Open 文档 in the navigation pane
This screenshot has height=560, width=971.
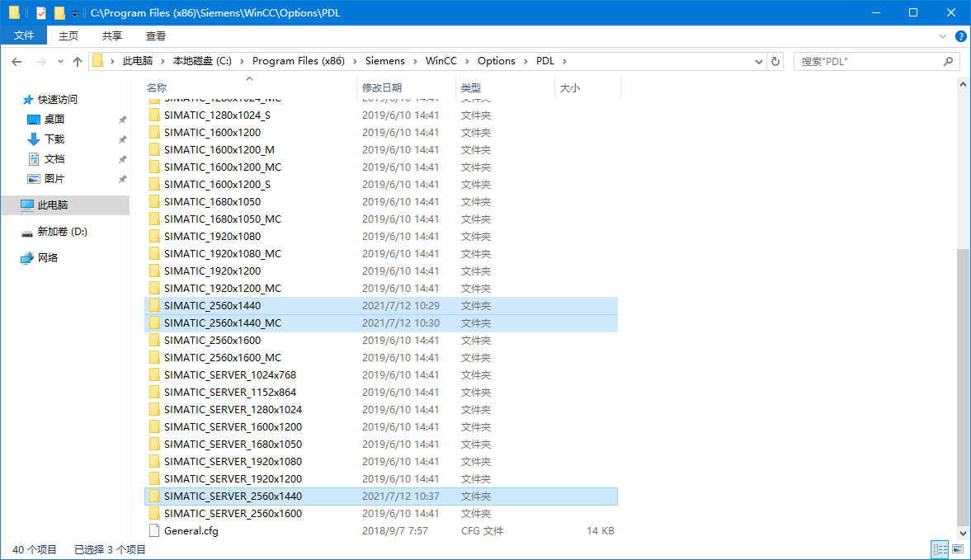tap(54, 158)
